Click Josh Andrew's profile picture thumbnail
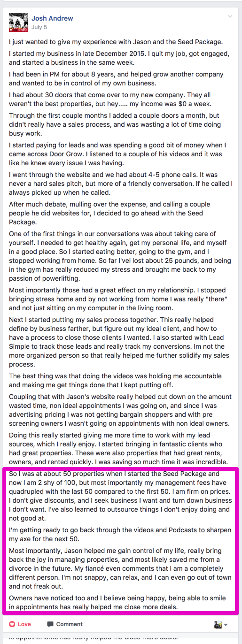242x644 pixels. (18, 23)
